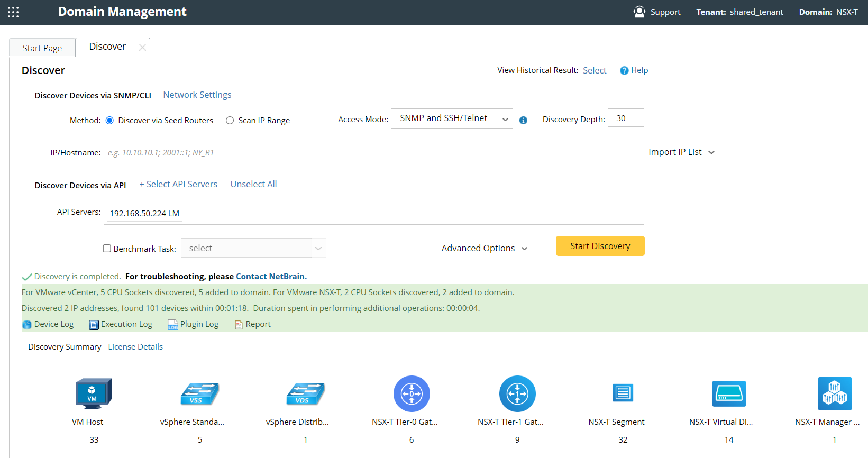868x458 pixels.
Task: Open Network Settings link
Action: 197,95
